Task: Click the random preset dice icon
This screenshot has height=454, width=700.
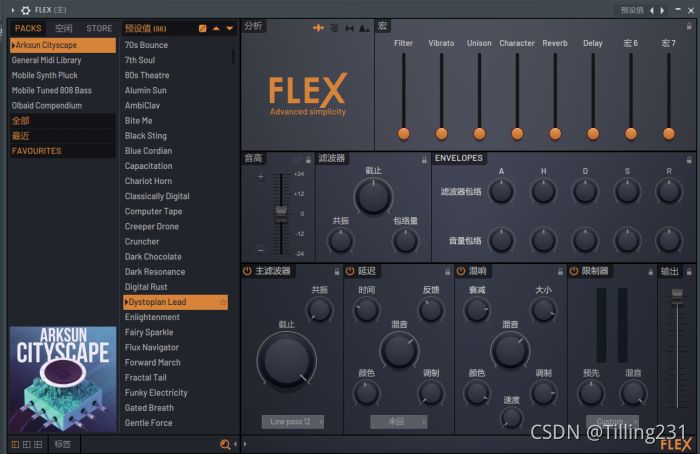Action: 203,29
